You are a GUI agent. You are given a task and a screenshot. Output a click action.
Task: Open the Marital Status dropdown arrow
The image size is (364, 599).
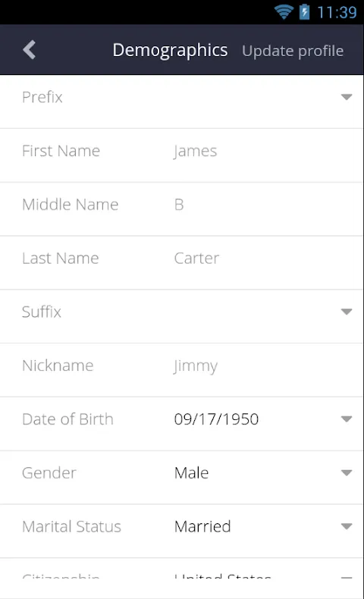[347, 526]
